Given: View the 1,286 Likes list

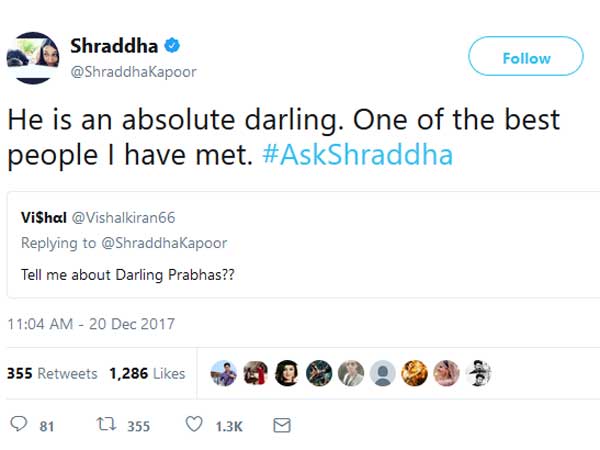Looking at the screenshot, I should [x=148, y=373].
